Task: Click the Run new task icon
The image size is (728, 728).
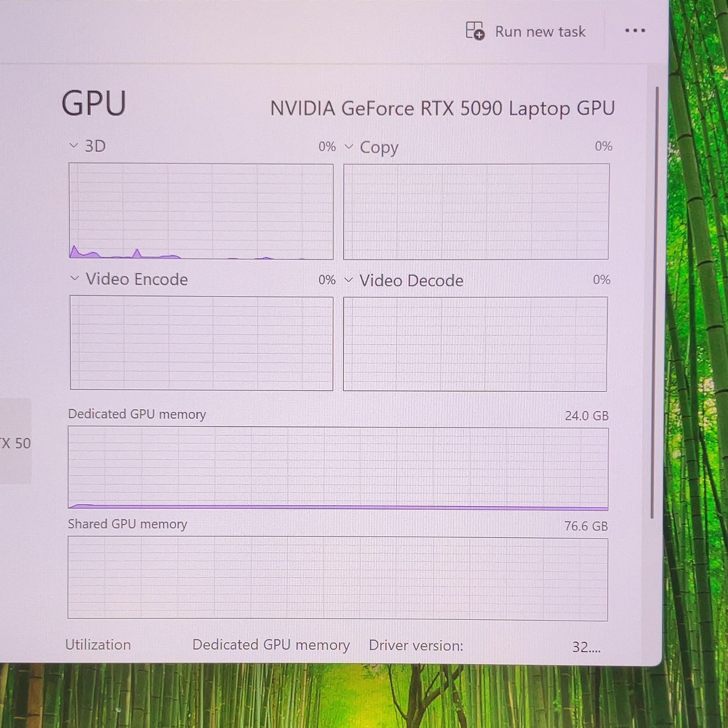Action: tap(475, 31)
